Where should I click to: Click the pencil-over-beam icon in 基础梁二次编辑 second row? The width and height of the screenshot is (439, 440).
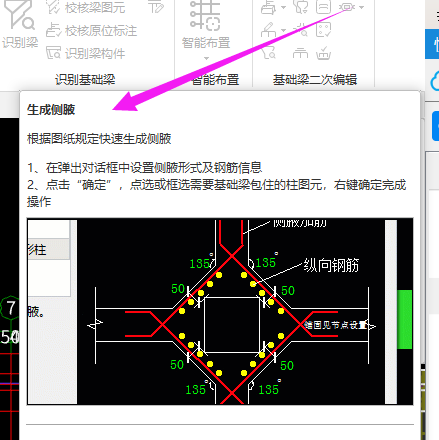269,30
